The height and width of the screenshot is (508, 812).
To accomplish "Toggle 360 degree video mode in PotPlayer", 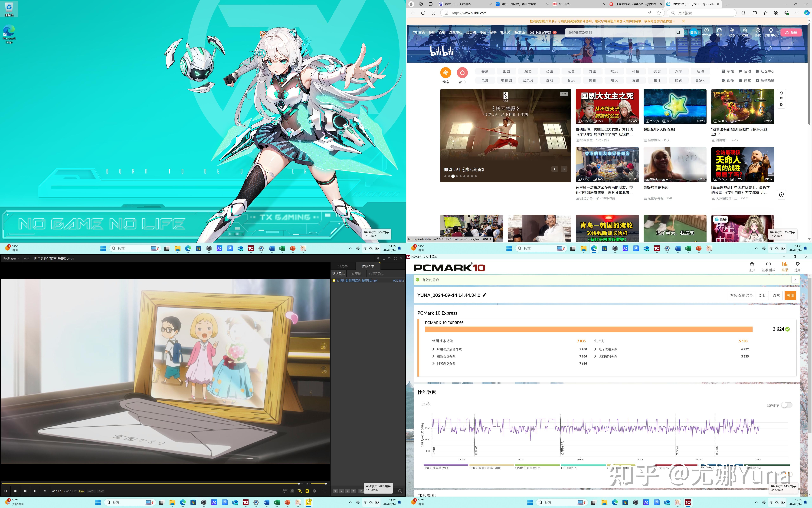I will [285, 491].
